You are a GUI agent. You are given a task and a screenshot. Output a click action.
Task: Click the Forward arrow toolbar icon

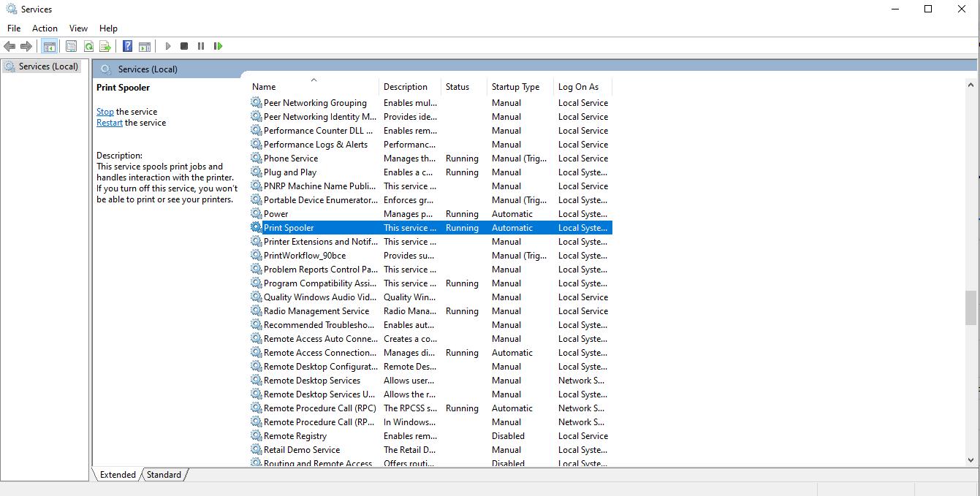click(26, 46)
